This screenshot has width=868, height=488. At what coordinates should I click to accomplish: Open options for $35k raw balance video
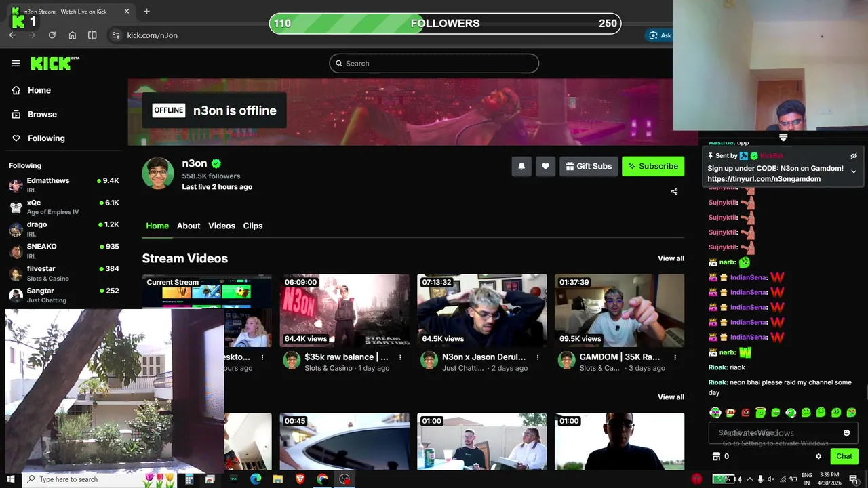[400, 357]
